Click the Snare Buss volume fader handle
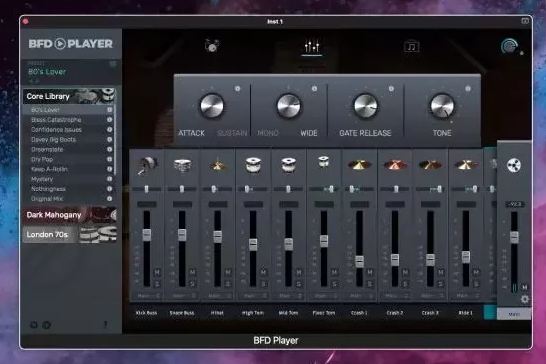Screen dimensions: 546x364 pyautogui.click(x=182, y=234)
